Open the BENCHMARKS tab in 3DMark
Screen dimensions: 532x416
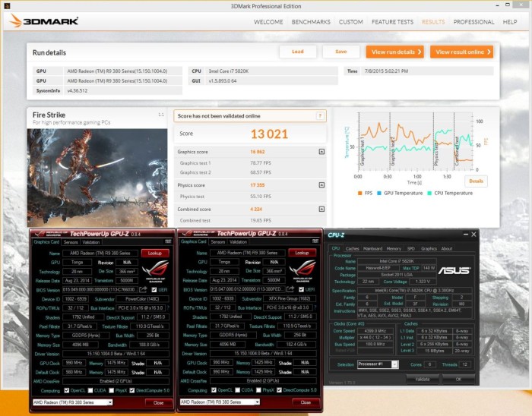pos(311,22)
